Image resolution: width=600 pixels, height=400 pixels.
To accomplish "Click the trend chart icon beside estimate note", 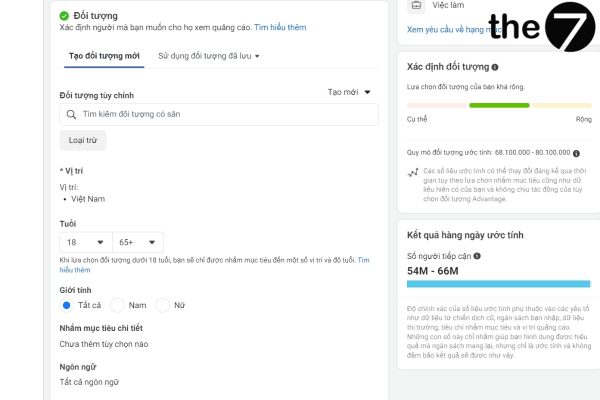I will (x=414, y=173).
